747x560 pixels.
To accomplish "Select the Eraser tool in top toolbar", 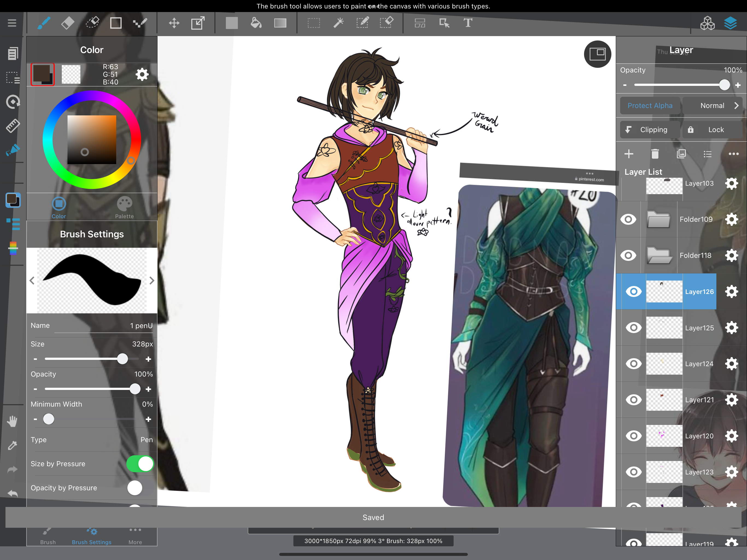I will coord(68,23).
